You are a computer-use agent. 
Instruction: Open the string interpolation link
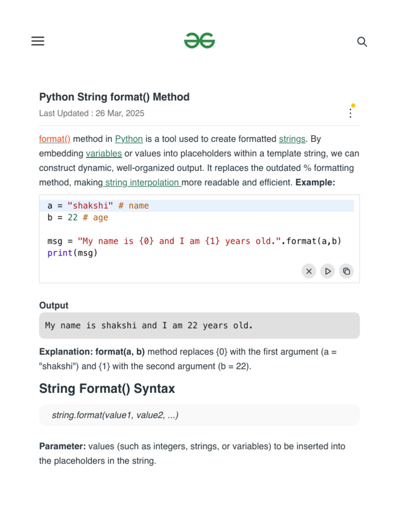(142, 182)
